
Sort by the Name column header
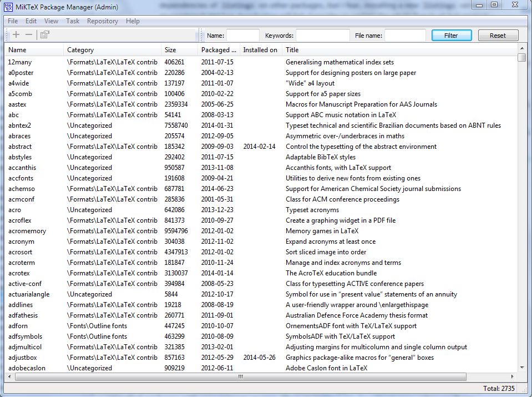point(34,50)
